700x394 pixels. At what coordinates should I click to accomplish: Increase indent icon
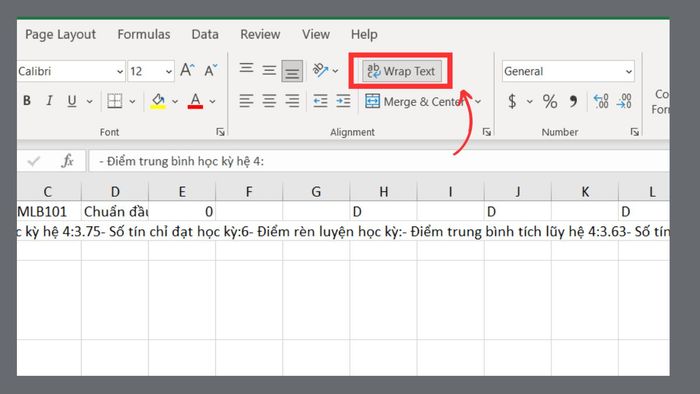click(x=343, y=101)
